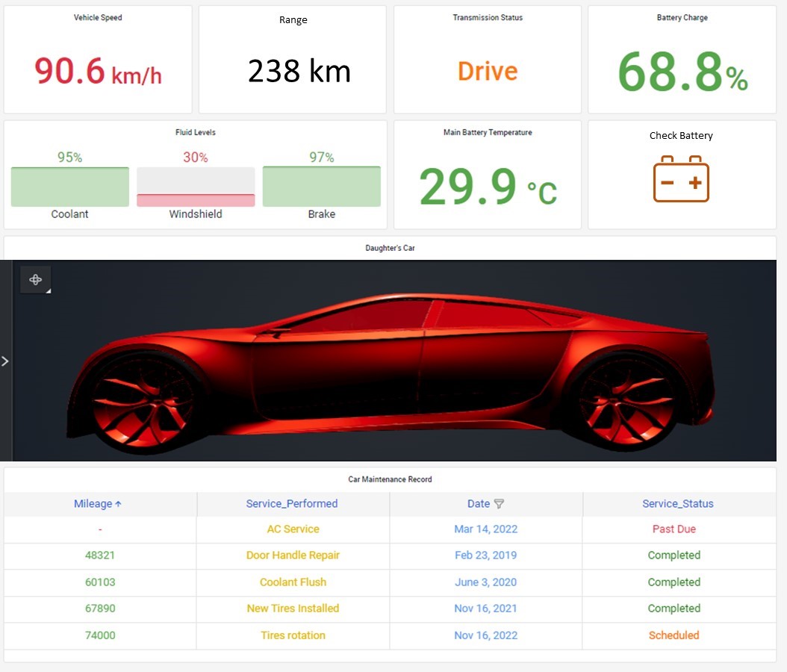Click the Check Battery warning icon

[680, 179]
